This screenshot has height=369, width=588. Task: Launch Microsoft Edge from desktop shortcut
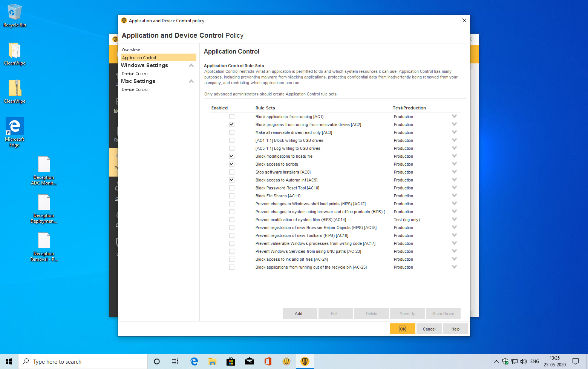coord(15,132)
